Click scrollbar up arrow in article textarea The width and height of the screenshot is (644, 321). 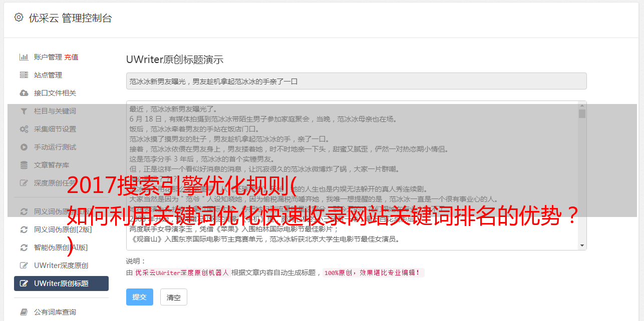click(582, 105)
